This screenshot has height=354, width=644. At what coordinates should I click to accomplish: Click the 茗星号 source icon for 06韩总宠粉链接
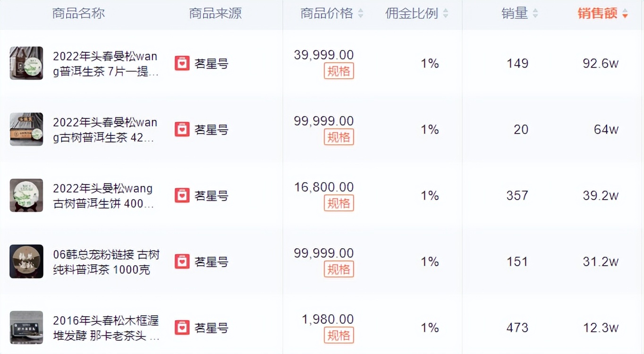tap(182, 261)
